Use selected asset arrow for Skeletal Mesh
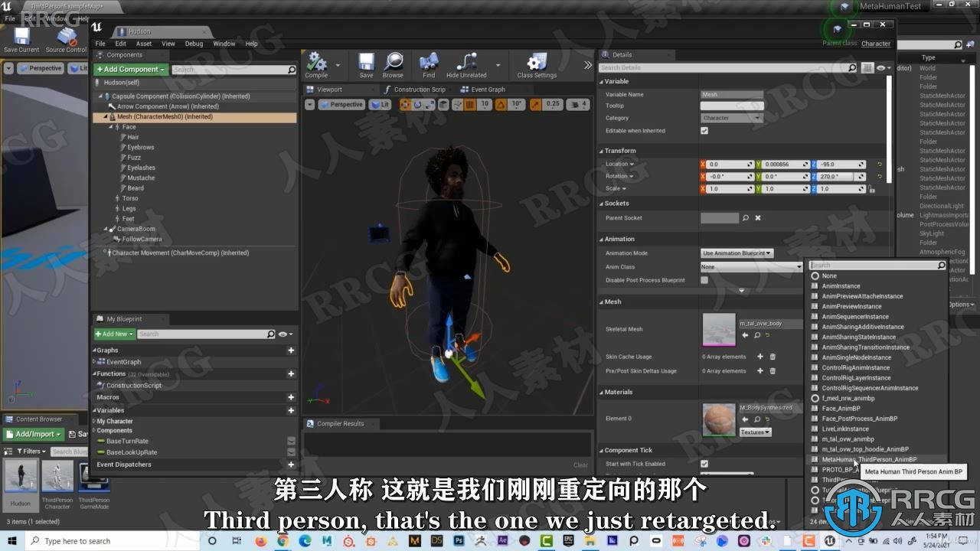Image resolution: width=980 pixels, height=551 pixels. point(745,335)
